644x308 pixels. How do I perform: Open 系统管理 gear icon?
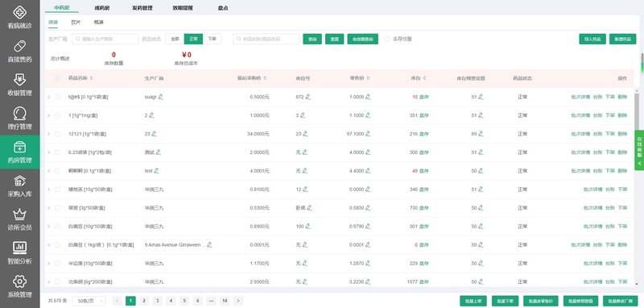click(19, 281)
